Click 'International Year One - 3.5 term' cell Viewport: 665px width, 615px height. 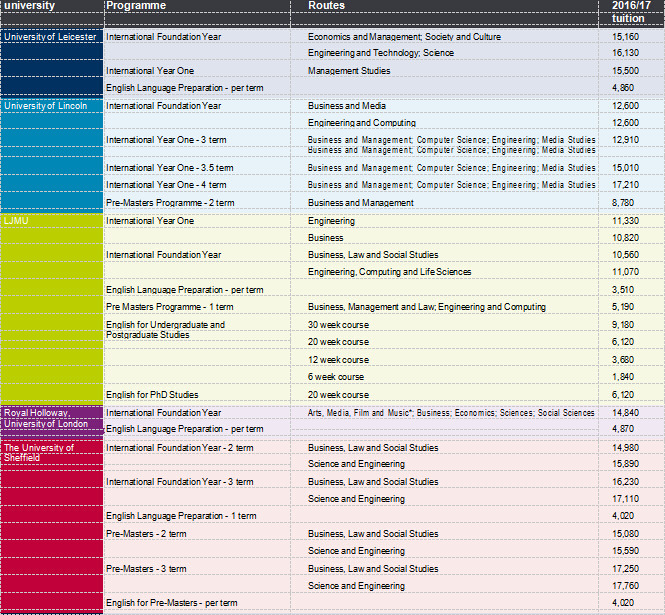(x=169, y=168)
